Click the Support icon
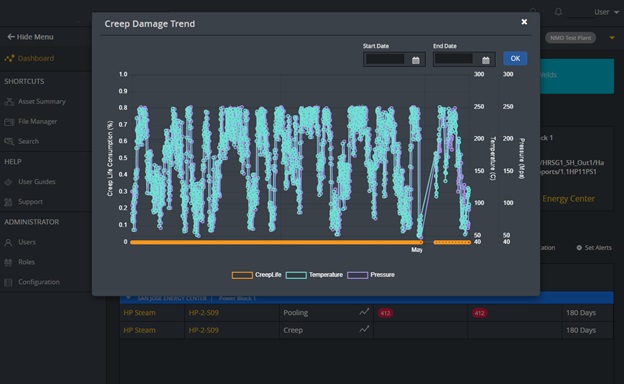This screenshot has height=384, width=624. click(8, 202)
